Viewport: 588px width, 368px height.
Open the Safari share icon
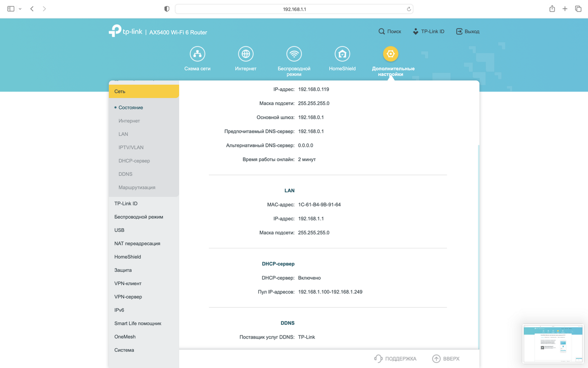point(552,9)
